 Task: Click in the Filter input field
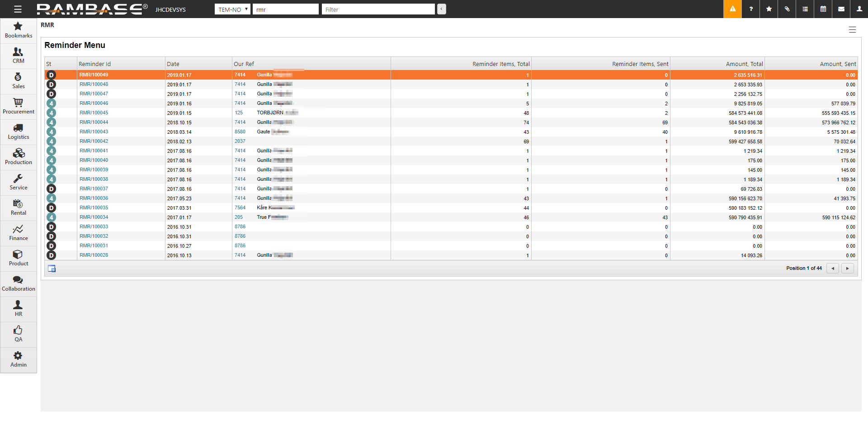click(x=378, y=9)
